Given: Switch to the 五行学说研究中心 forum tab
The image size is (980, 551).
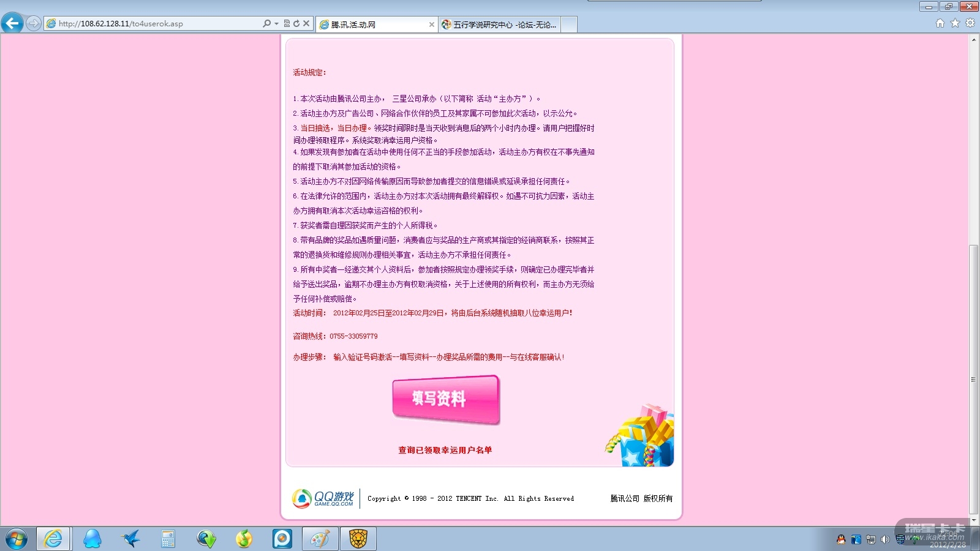Looking at the screenshot, I should pyautogui.click(x=499, y=24).
